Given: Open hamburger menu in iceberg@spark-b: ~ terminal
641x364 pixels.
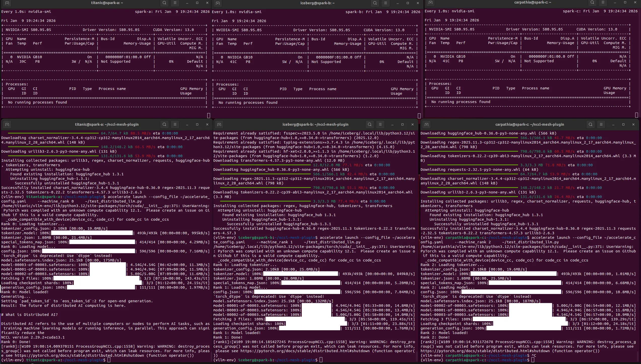Looking at the screenshot, I should pos(386,3).
